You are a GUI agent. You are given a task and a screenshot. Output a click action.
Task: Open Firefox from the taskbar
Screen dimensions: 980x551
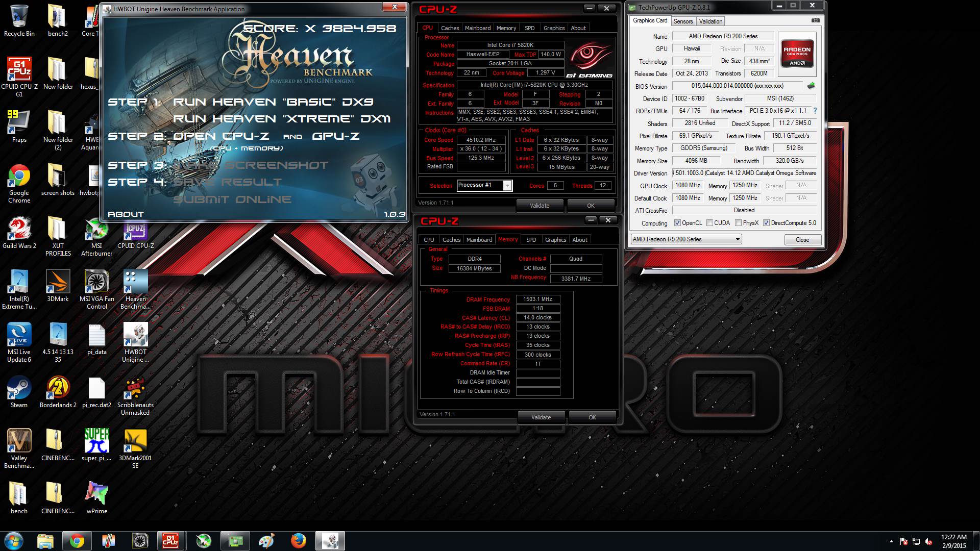click(299, 541)
